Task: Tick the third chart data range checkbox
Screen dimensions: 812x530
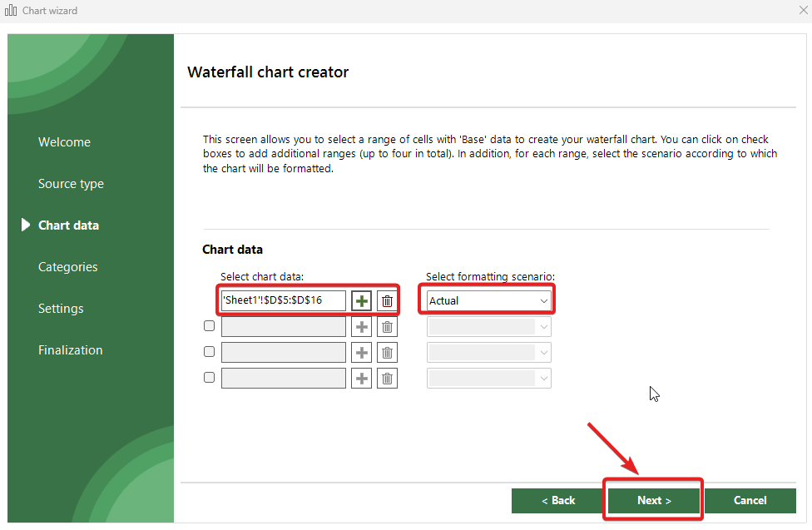Action: coord(209,352)
